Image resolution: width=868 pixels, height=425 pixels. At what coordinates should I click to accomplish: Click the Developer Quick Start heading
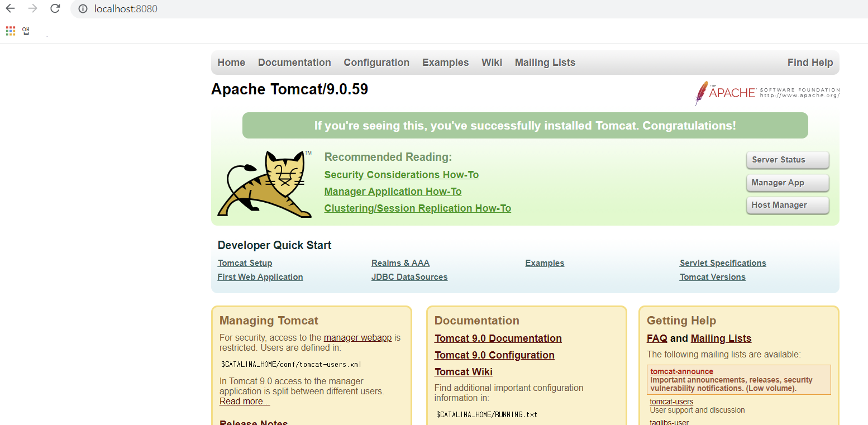click(274, 245)
